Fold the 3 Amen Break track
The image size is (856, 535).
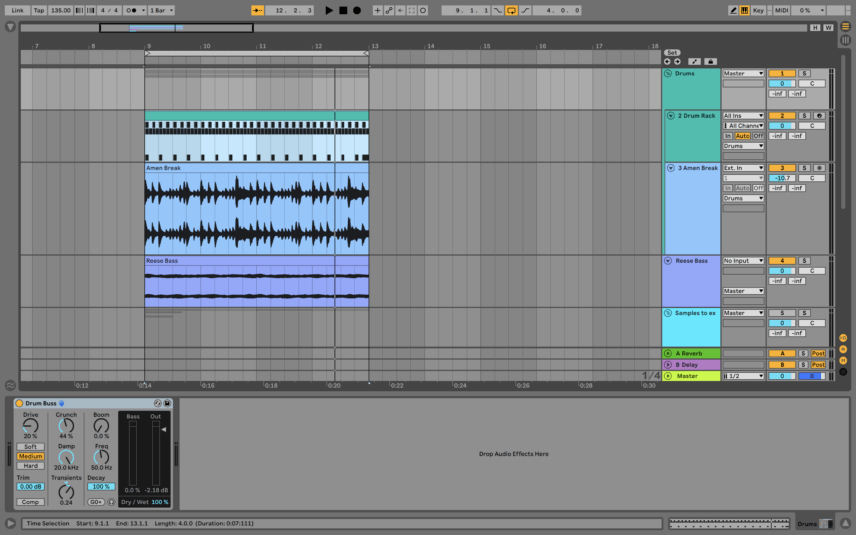click(x=670, y=168)
